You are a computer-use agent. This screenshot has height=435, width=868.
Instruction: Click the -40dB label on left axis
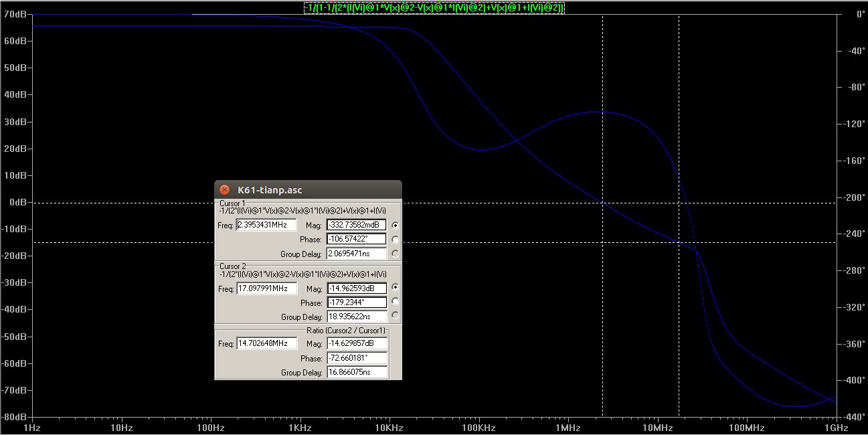tap(14, 309)
